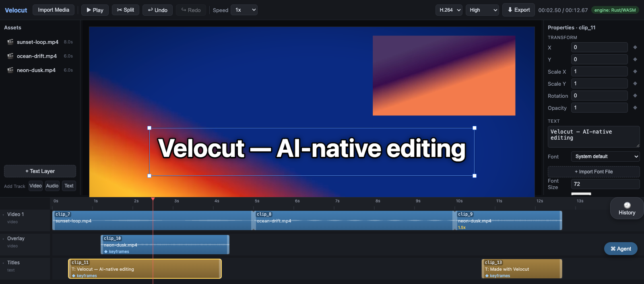This screenshot has width=644, height=284.
Task: Select clip_7 sunset-loop.mp4 on the timeline
Action: (x=152, y=220)
